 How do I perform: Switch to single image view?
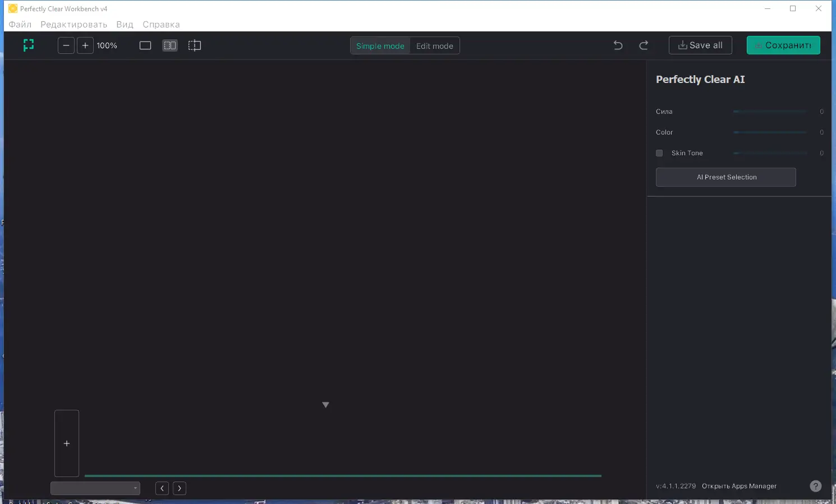click(145, 45)
